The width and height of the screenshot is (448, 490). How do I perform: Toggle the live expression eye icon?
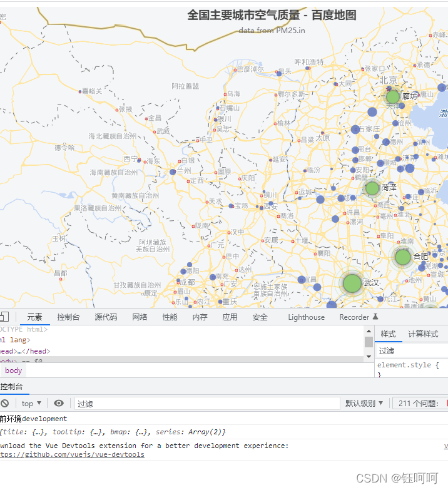(x=59, y=403)
